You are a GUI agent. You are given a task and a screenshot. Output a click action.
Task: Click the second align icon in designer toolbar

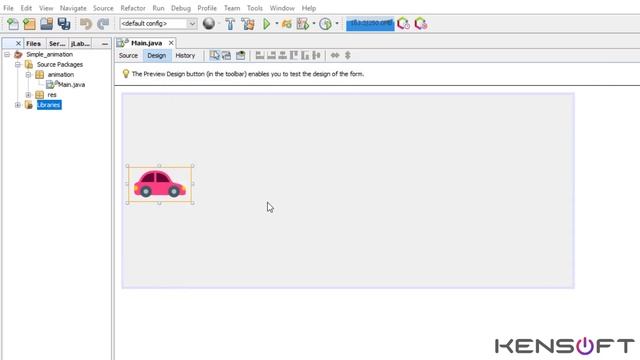tap(271, 55)
